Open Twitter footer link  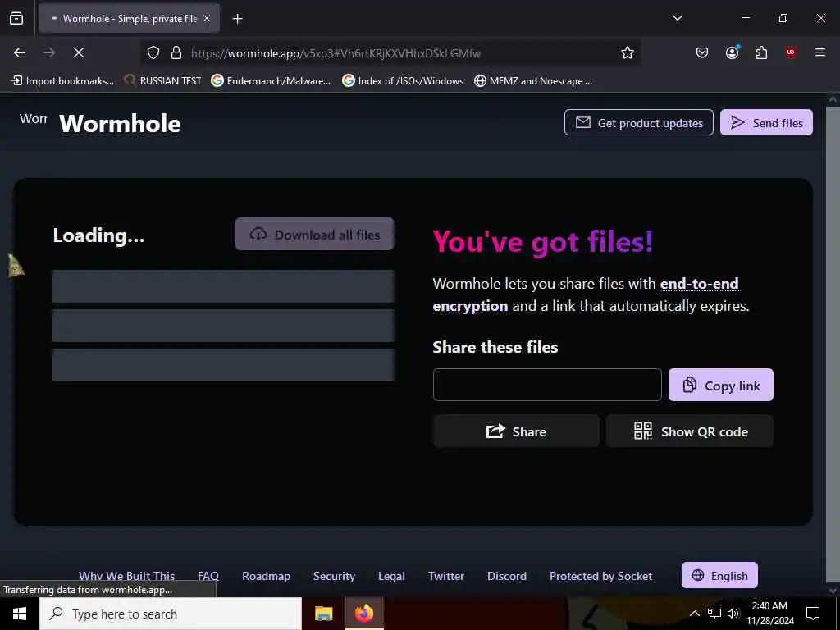coord(445,576)
